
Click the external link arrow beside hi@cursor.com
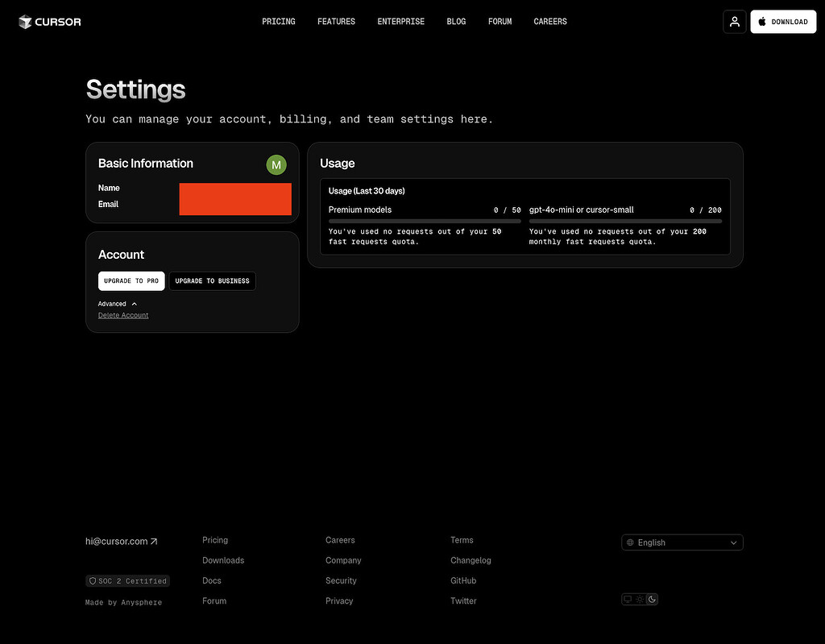[153, 541]
